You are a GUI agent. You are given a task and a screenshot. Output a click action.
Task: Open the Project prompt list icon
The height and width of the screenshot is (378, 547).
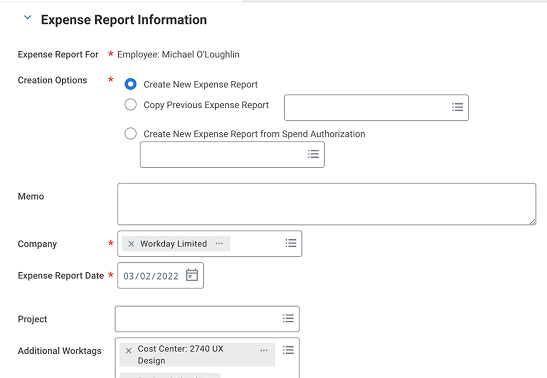pos(288,318)
